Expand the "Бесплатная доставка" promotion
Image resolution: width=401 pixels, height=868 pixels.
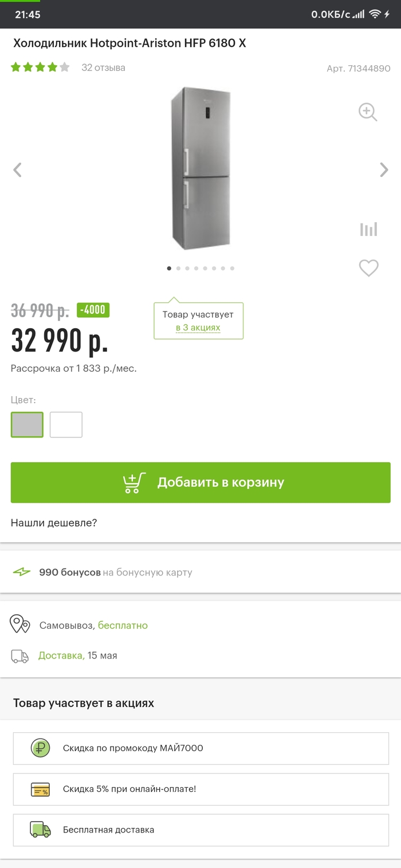pos(200,830)
